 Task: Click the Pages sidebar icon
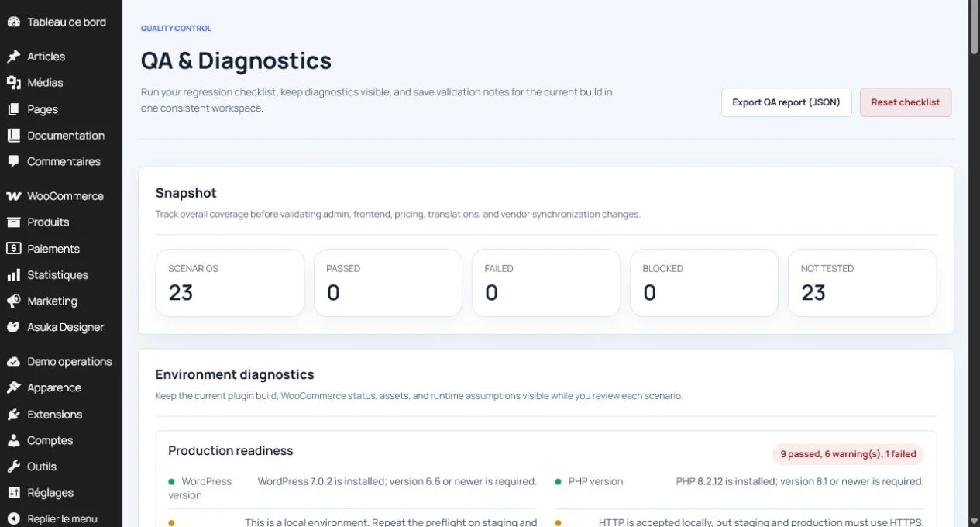13,109
